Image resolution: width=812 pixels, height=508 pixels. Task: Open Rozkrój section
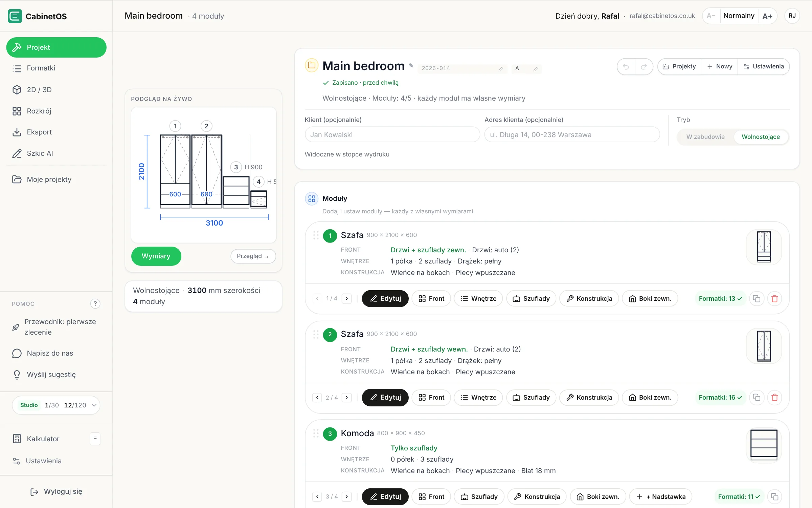click(56, 111)
